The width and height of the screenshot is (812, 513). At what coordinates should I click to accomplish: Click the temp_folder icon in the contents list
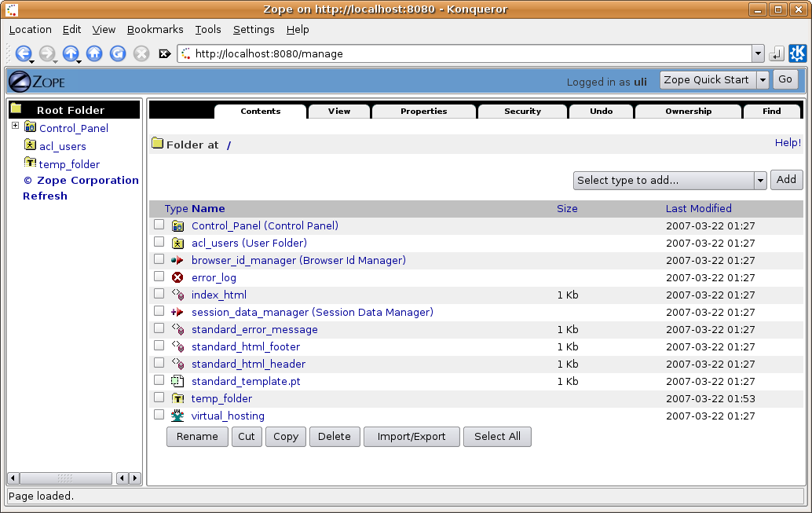(x=177, y=398)
